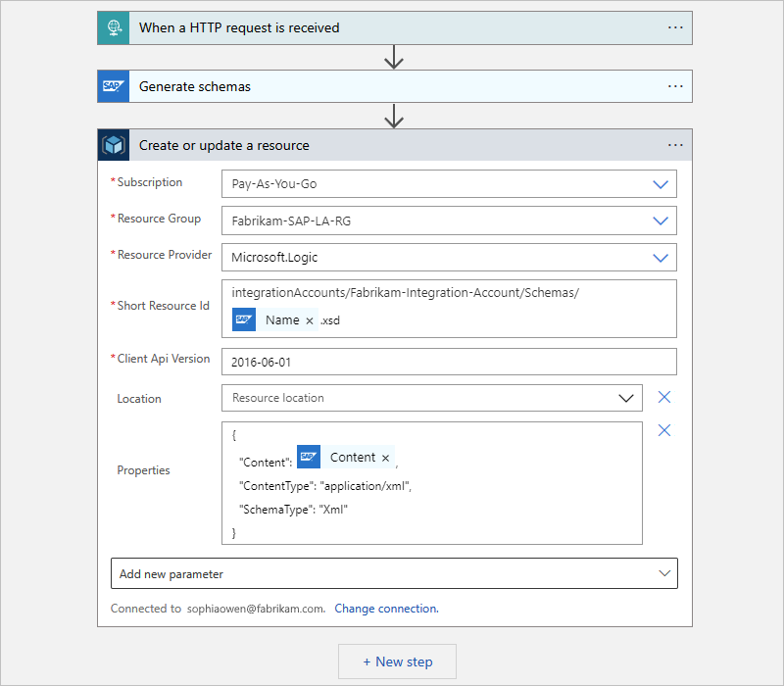Click the Change connection link

(386, 609)
